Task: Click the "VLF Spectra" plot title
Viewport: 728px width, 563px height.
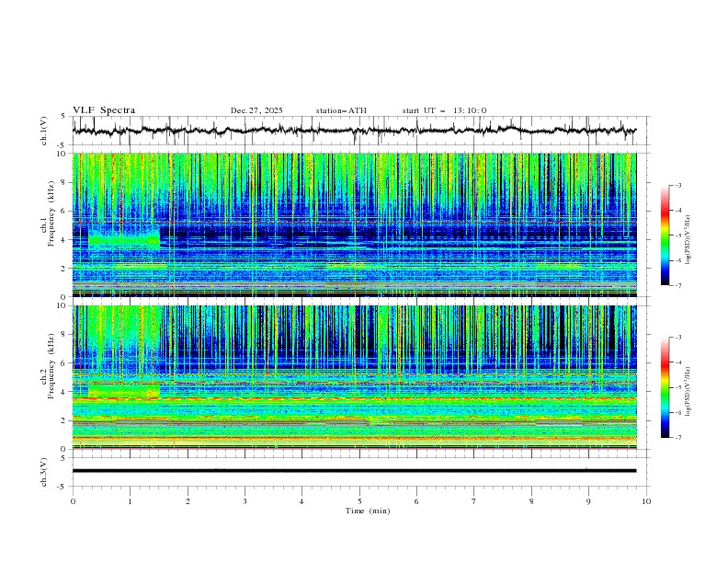Action: tap(104, 110)
